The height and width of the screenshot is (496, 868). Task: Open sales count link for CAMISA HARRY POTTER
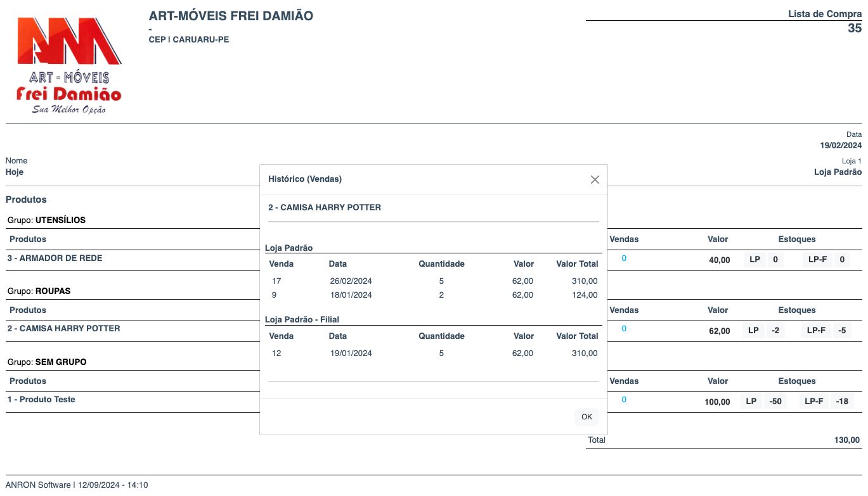pyautogui.click(x=624, y=329)
